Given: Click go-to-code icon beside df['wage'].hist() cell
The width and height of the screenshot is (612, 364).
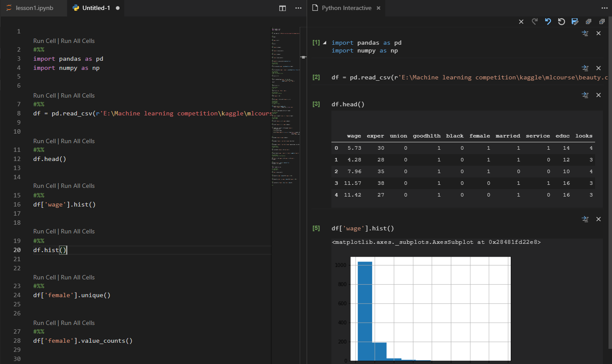Looking at the screenshot, I should pos(585,219).
